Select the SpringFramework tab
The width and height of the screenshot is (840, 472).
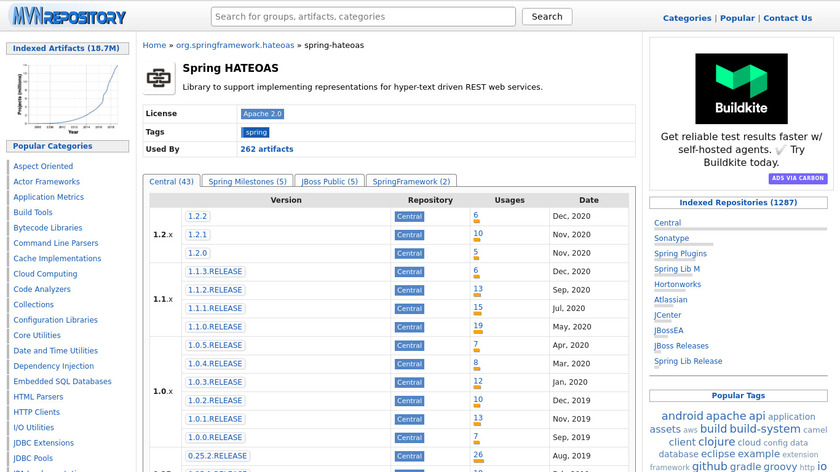click(412, 182)
